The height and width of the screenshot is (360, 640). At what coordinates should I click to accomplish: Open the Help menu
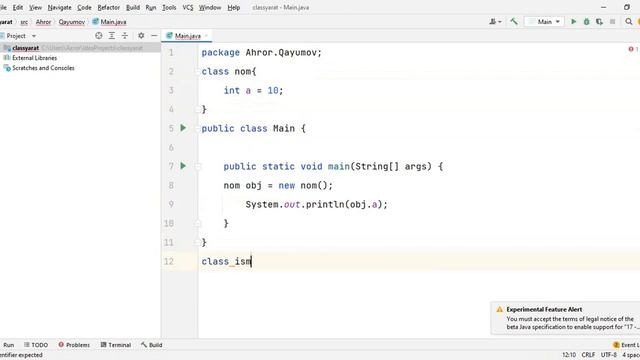click(x=233, y=7)
